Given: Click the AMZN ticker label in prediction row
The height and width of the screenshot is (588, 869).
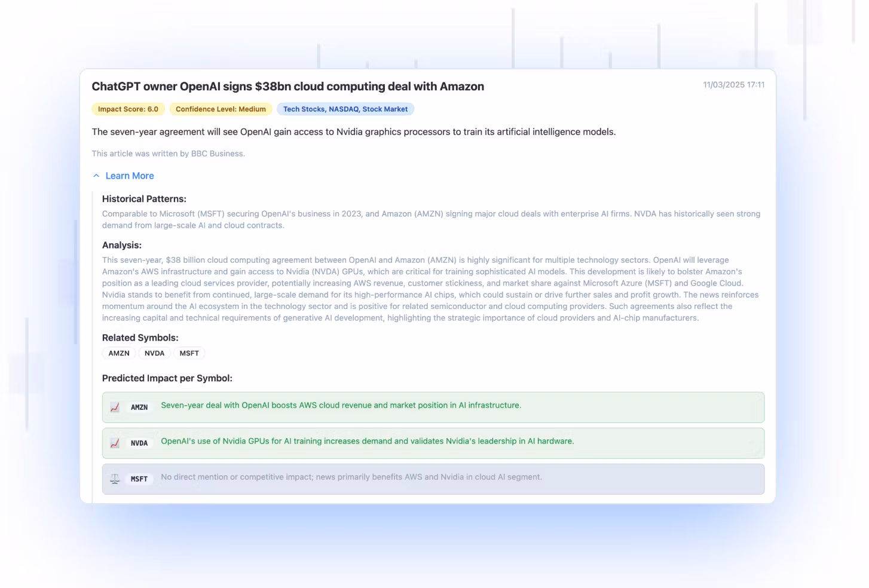Looking at the screenshot, I should tap(139, 408).
